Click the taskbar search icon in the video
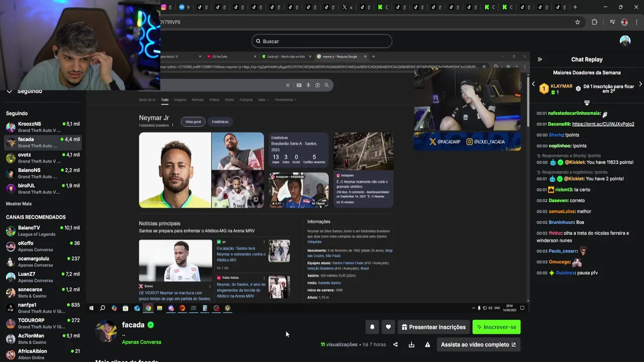 (103, 308)
